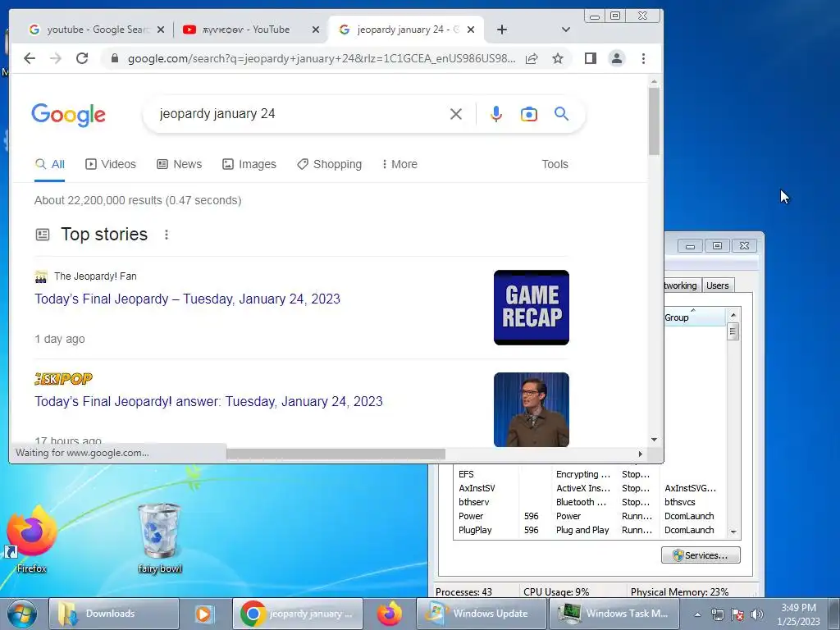Select the All results tab

coord(49,164)
